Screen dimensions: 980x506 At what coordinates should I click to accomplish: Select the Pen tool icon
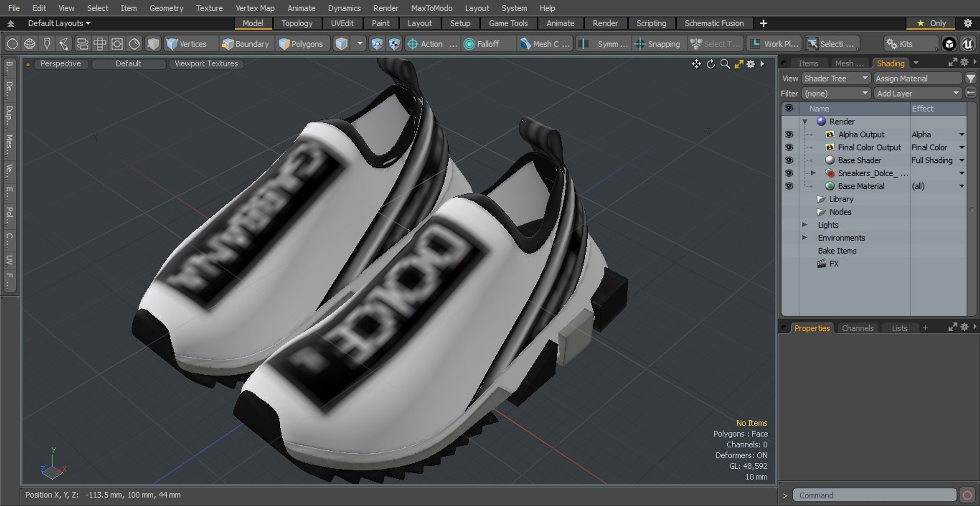[x=47, y=44]
